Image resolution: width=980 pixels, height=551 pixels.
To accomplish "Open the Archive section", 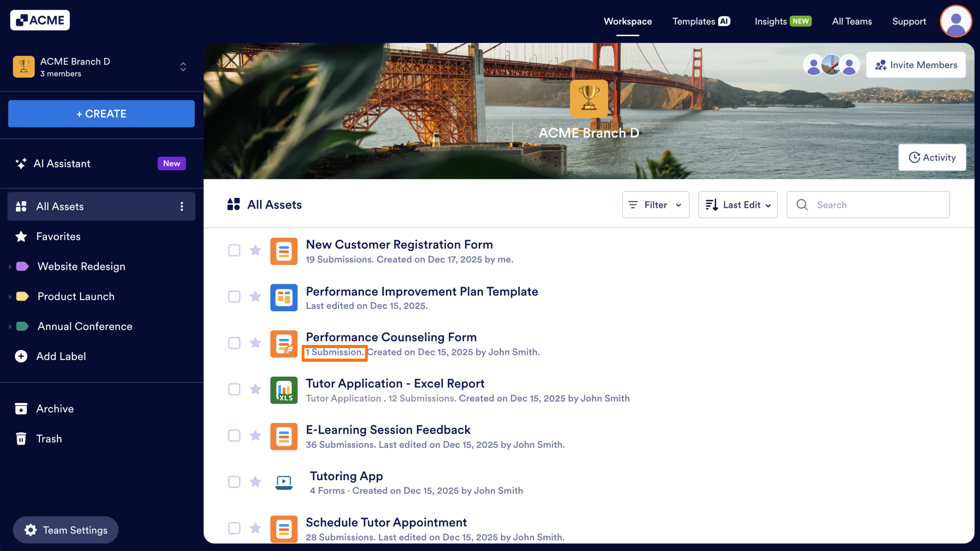I will (55, 409).
